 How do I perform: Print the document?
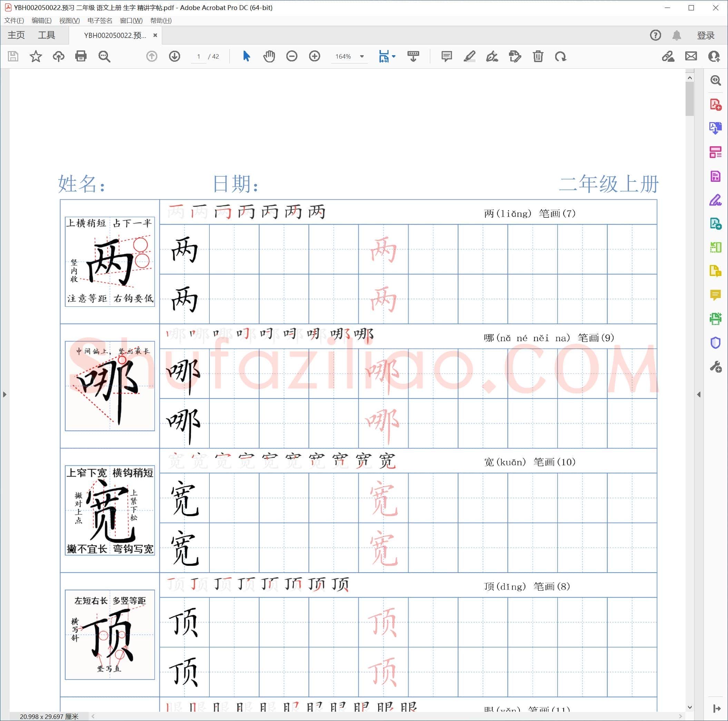click(x=81, y=57)
